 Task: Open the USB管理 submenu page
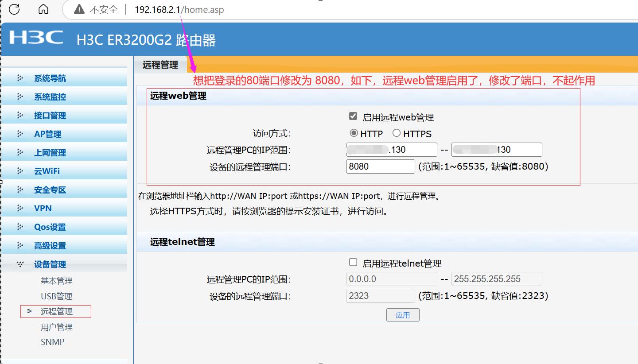point(57,296)
